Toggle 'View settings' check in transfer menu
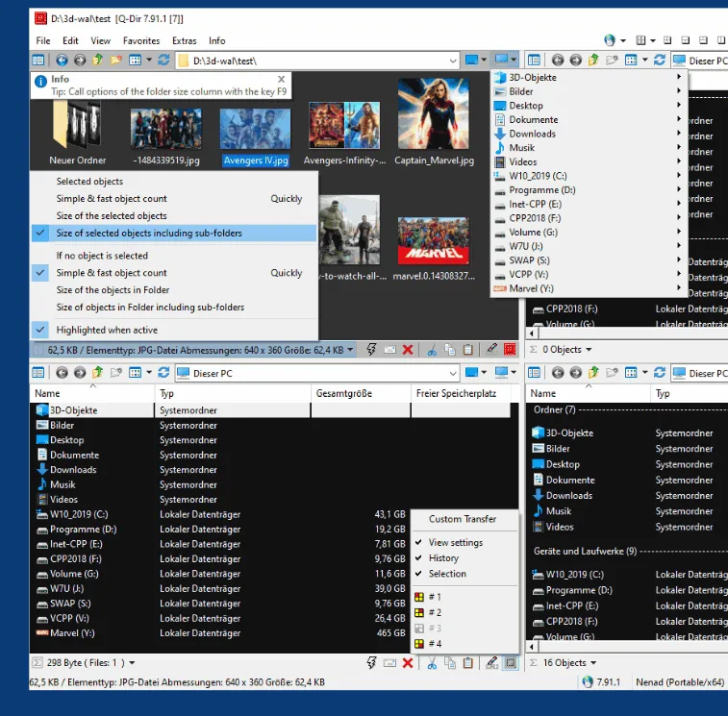Screen dimensions: 728x716 tap(455, 543)
